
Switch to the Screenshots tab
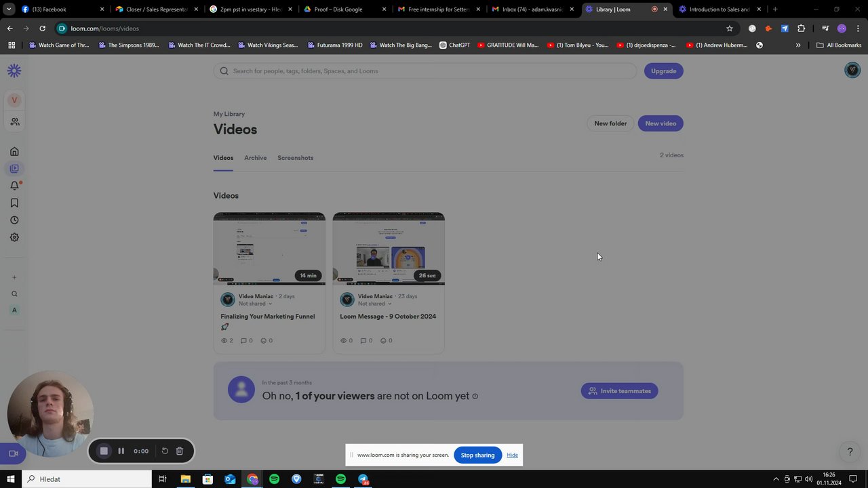(x=295, y=158)
